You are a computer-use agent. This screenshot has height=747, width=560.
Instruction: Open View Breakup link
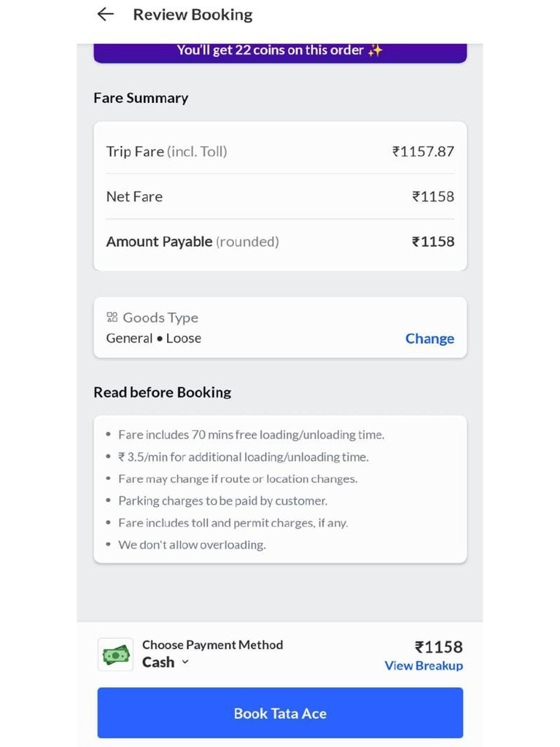424,665
